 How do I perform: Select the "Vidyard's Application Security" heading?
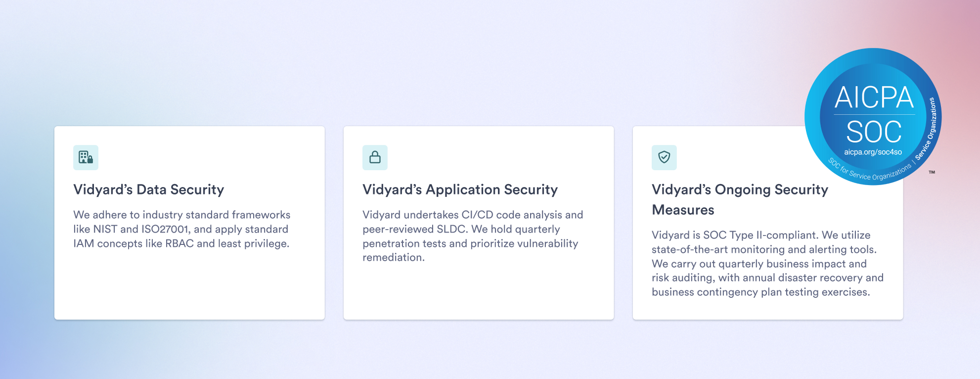tap(460, 189)
